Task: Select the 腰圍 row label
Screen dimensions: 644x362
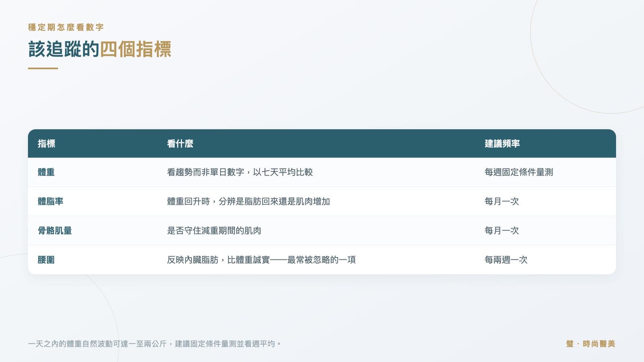Action: pyautogui.click(x=46, y=260)
